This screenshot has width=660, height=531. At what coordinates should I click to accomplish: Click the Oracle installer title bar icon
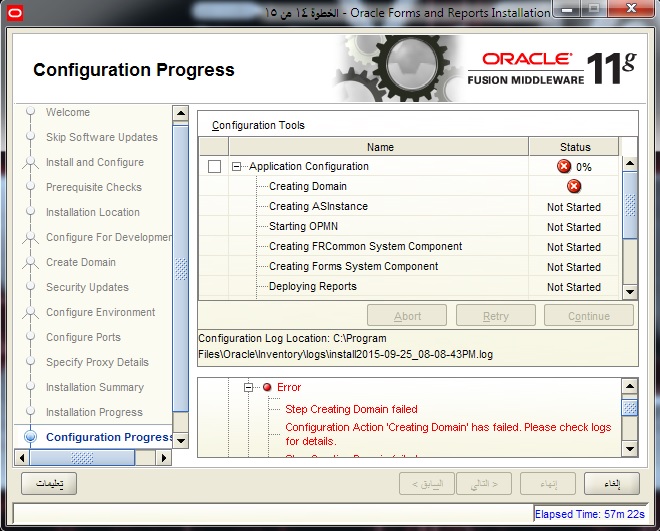point(14,13)
